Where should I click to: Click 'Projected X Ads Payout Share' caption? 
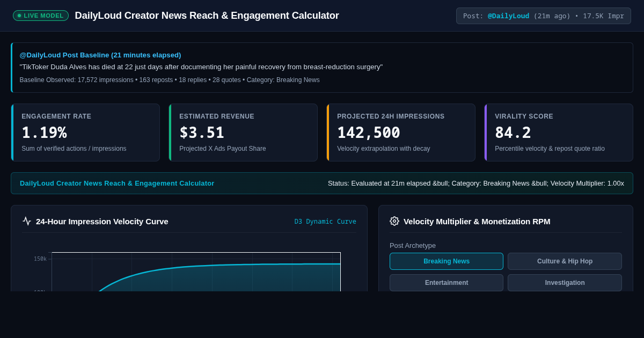pyautogui.click(x=223, y=149)
